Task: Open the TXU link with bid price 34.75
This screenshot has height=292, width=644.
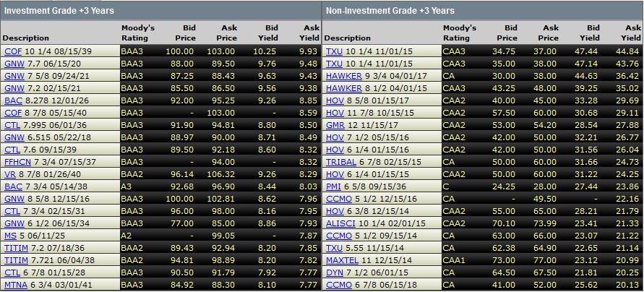Action: pos(334,52)
